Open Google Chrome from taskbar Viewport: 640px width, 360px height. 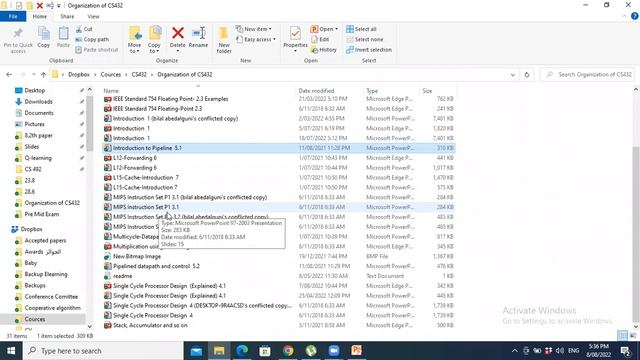(288, 351)
